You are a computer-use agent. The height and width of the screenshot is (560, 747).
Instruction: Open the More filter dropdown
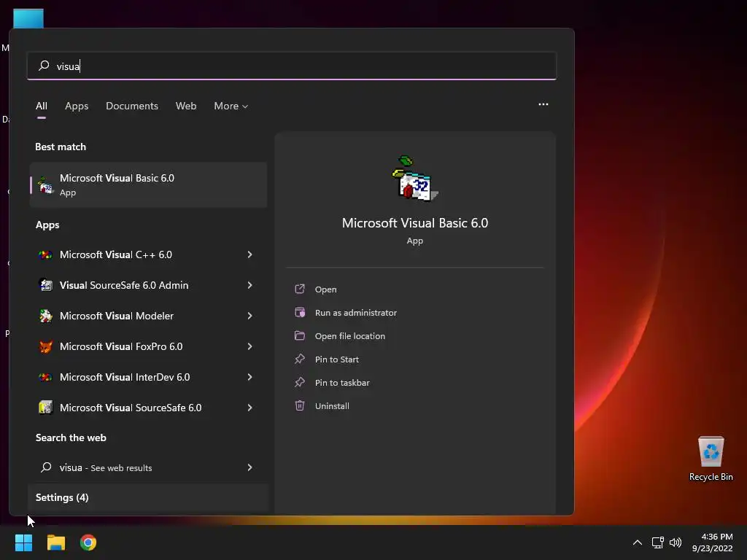[x=231, y=106]
